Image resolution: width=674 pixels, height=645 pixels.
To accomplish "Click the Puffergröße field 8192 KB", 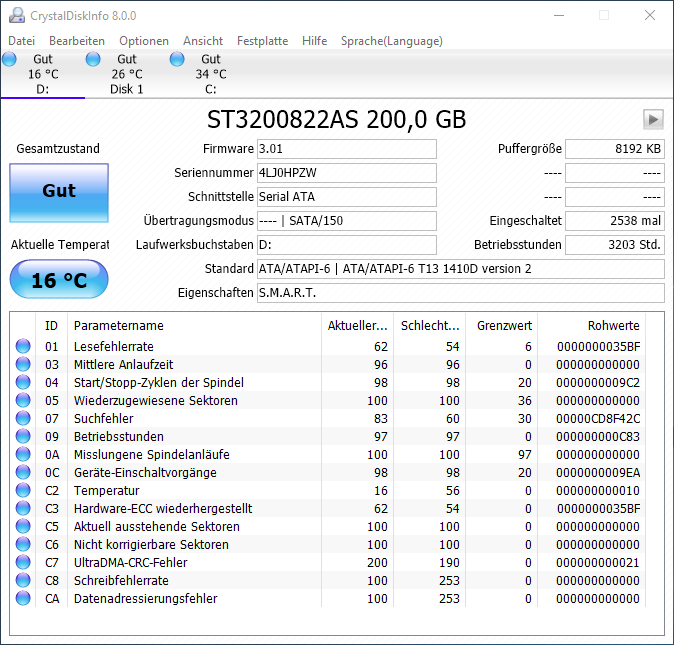I will (x=615, y=149).
